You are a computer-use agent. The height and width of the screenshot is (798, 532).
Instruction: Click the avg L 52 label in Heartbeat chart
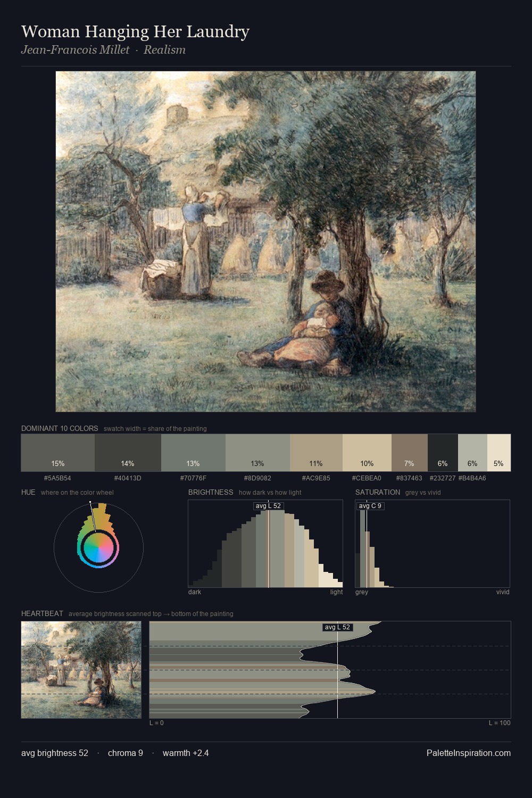pyautogui.click(x=337, y=627)
